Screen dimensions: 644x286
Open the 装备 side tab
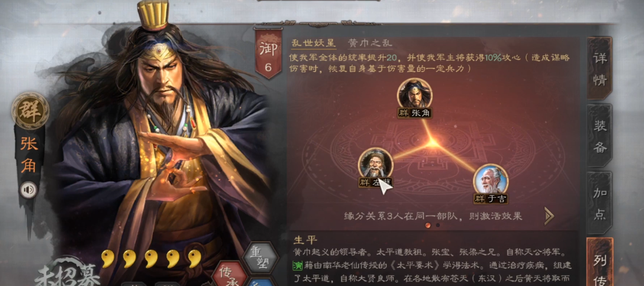(x=599, y=136)
